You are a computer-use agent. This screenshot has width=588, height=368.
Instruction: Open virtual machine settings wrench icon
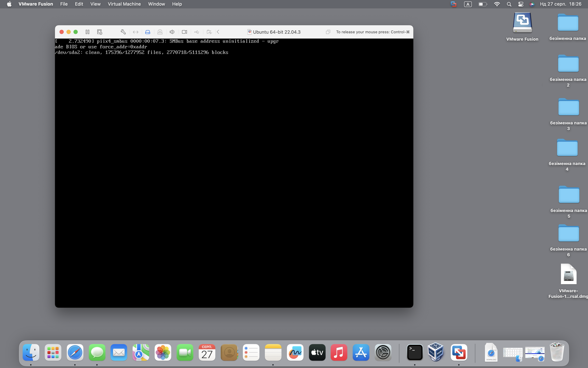123,32
